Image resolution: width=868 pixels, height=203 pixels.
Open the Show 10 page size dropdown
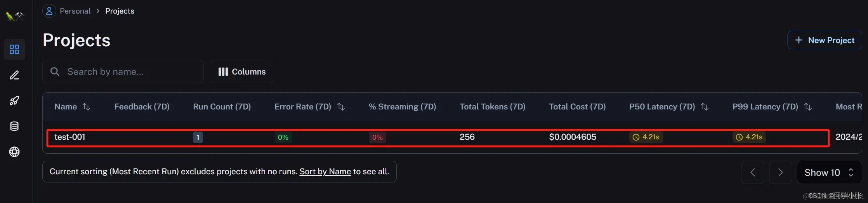(x=829, y=172)
